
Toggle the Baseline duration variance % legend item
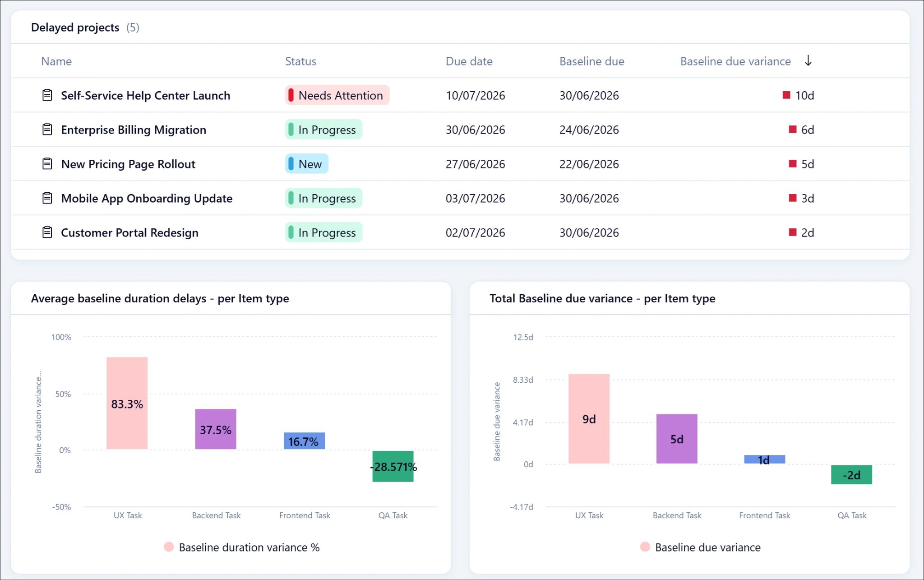tap(242, 547)
